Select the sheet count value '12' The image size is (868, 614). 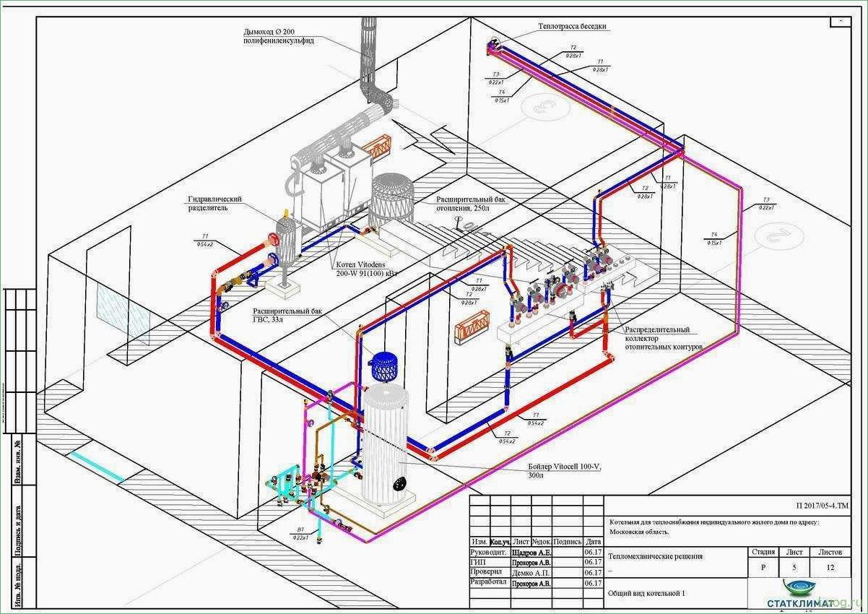click(830, 567)
